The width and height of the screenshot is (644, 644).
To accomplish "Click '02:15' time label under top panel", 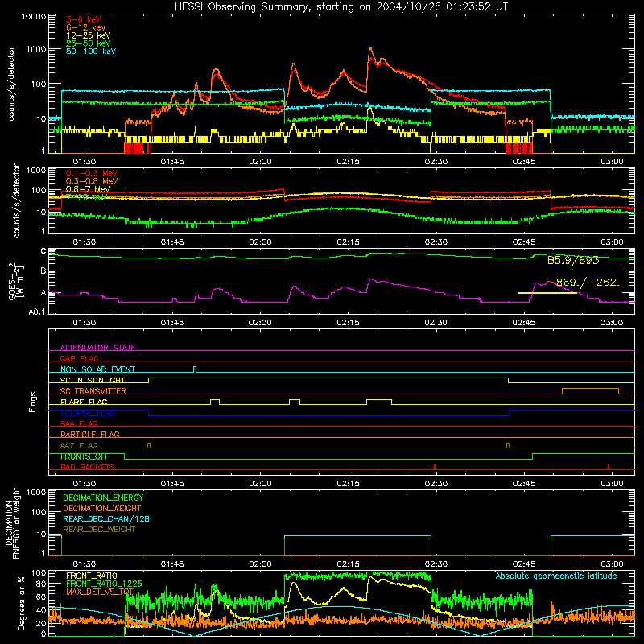I will 348,162.
